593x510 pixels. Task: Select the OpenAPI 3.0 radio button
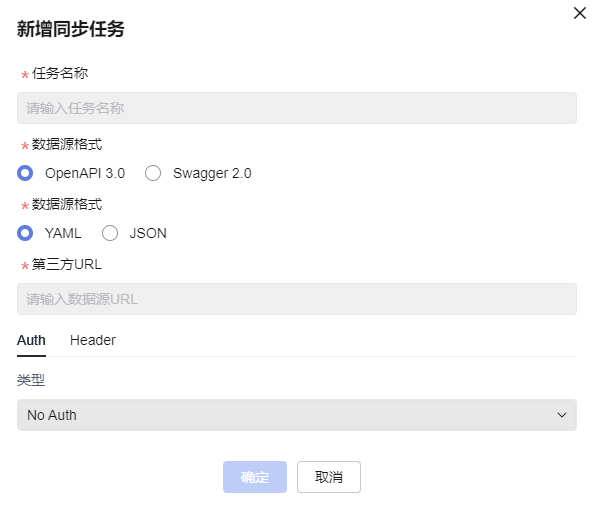pyautogui.click(x=25, y=173)
